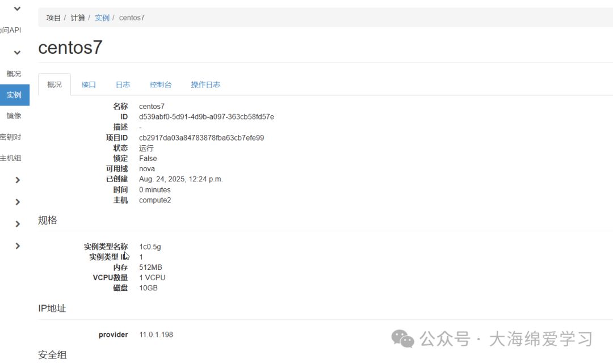The width and height of the screenshot is (613, 364).
Task: View the 操作日志 tab
Action: click(205, 84)
